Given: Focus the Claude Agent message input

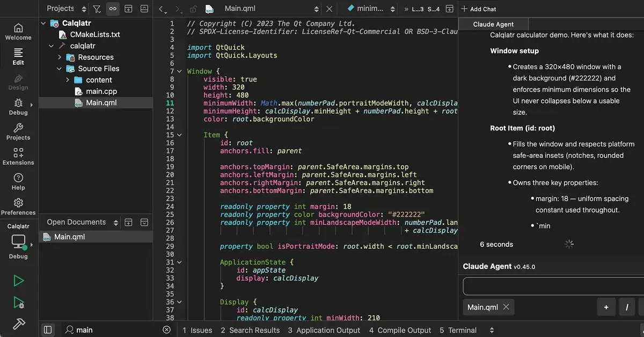Looking at the screenshot, I should [x=553, y=286].
